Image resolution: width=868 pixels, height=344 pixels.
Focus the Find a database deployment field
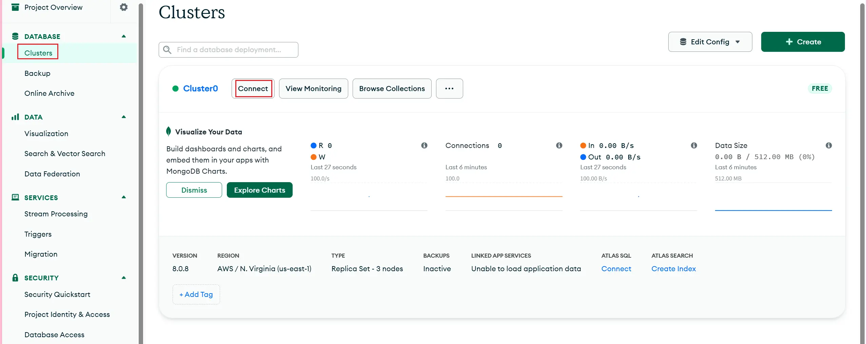click(x=234, y=50)
